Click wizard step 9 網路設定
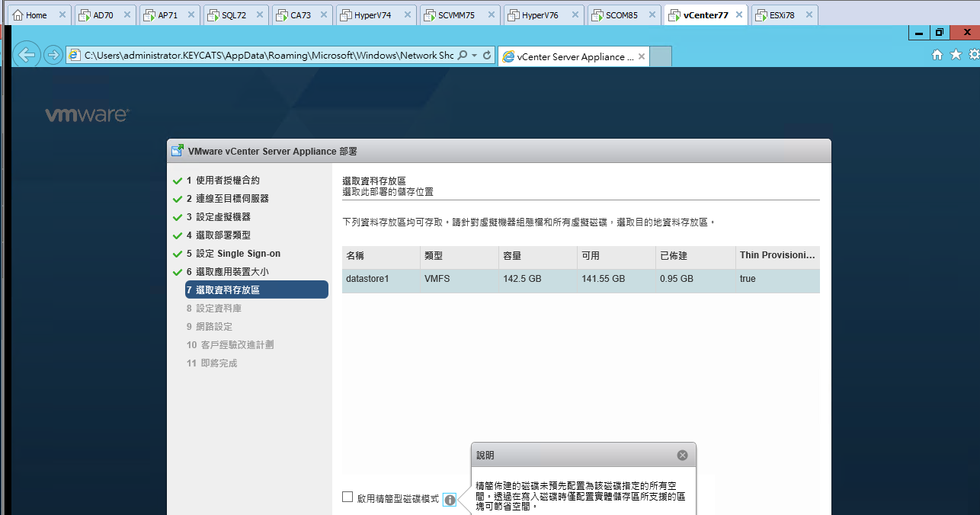The image size is (980, 515). click(x=209, y=327)
